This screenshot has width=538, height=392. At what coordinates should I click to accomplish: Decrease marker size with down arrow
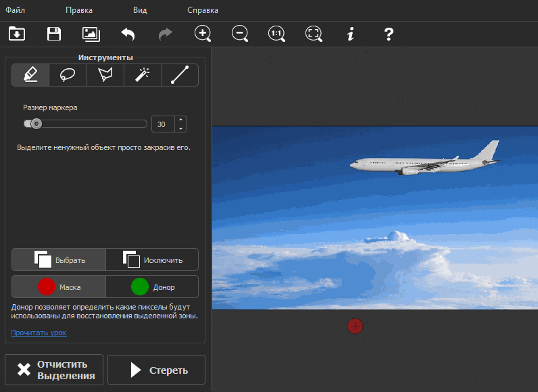coord(180,128)
